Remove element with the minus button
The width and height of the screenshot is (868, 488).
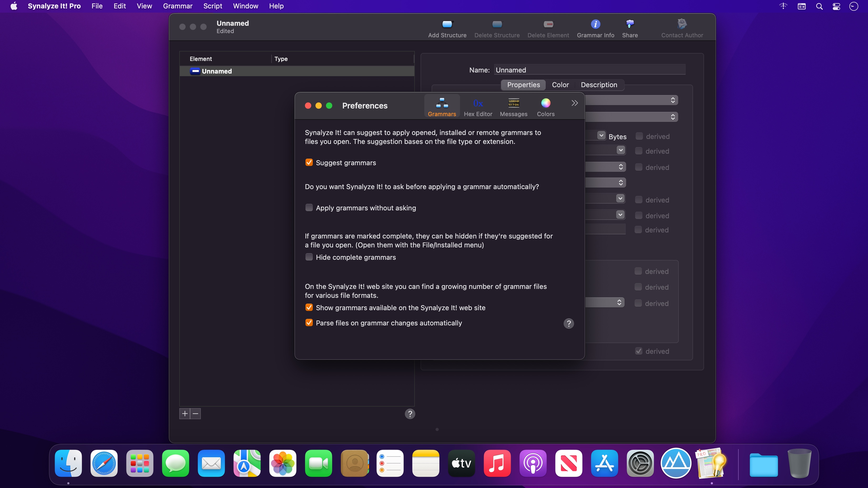[x=195, y=414]
